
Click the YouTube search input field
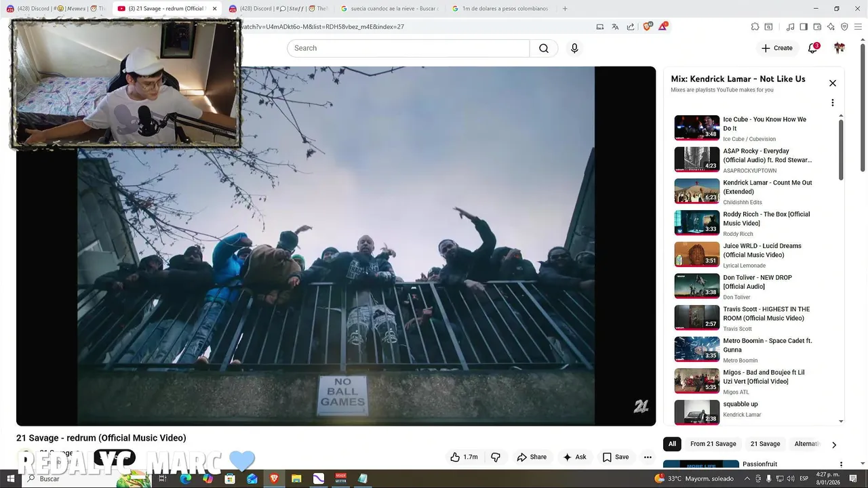(x=408, y=48)
